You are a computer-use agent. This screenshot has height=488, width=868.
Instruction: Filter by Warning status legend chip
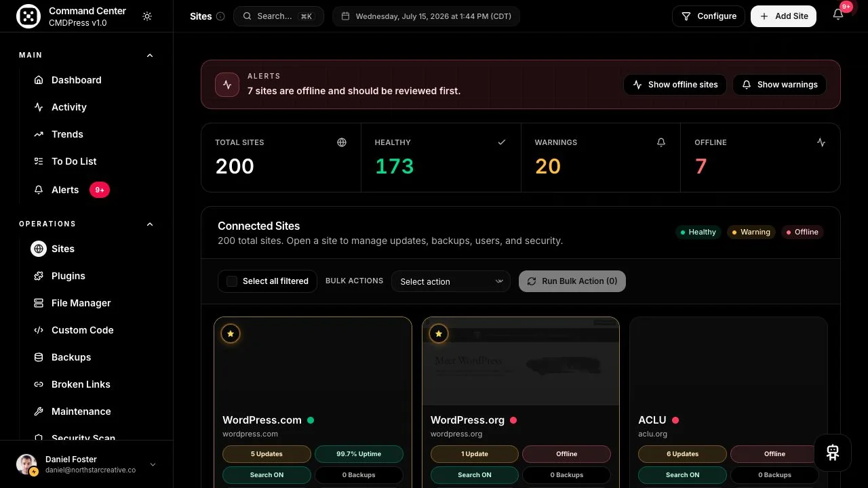click(751, 232)
